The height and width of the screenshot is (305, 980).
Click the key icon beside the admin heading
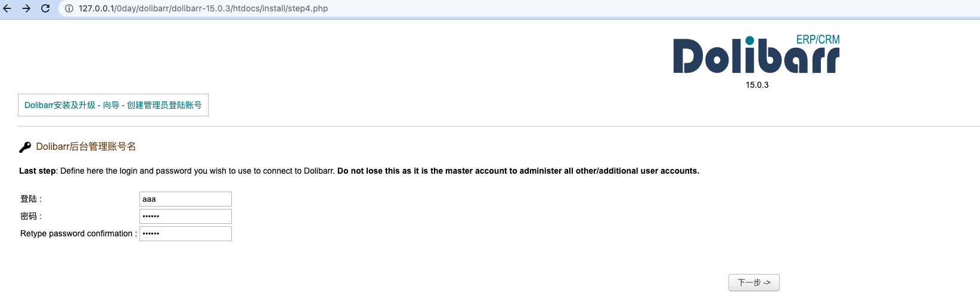coord(25,147)
